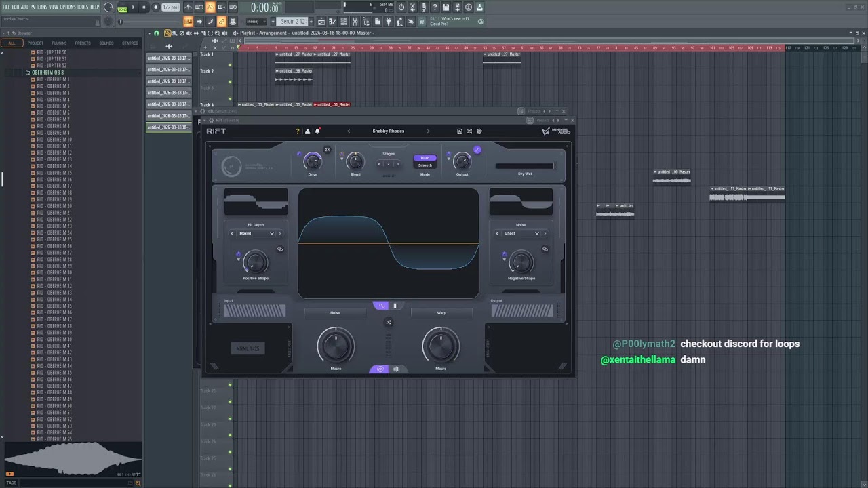Open the Rift help question mark

coord(297,131)
